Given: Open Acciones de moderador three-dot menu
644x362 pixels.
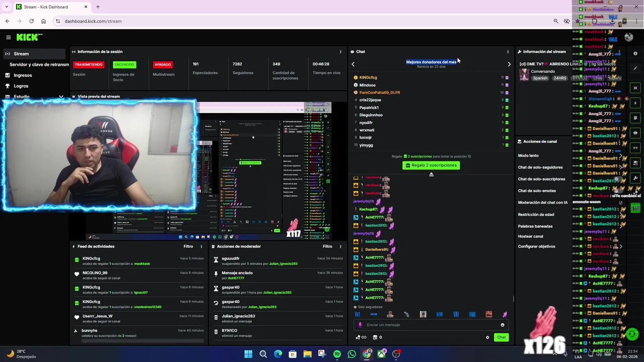Looking at the screenshot, I should click(x=340, y=246).
